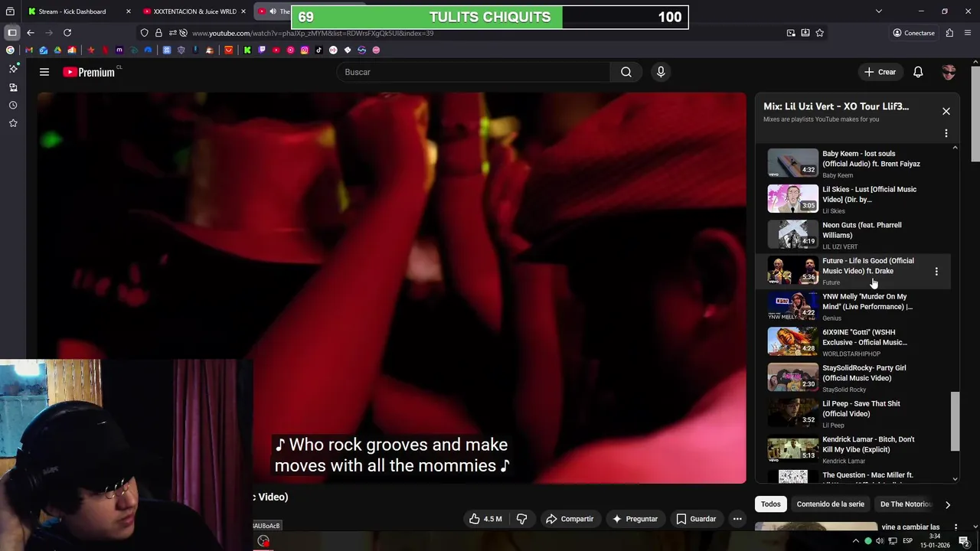Viewport: 980px width, 551px height.
Task: Show more filter chips with right arrow
Action: pyautogui.click(x=948, y=504)
